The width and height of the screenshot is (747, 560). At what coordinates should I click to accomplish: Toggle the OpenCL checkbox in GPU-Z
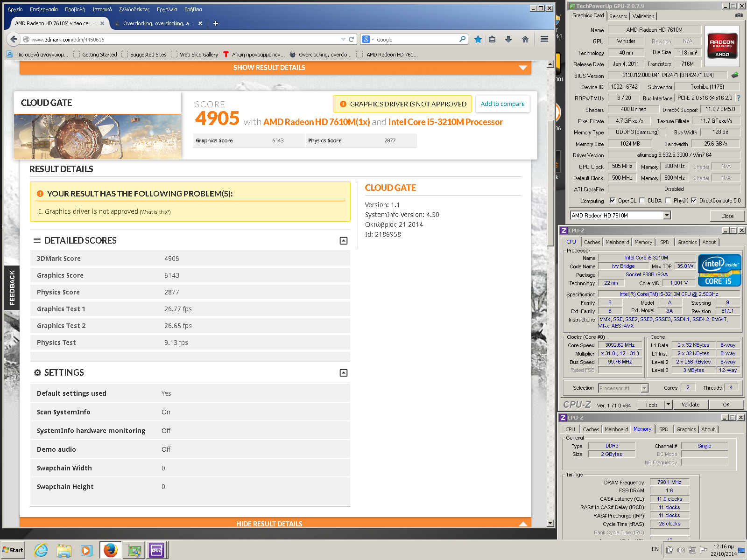pos(613,201)
